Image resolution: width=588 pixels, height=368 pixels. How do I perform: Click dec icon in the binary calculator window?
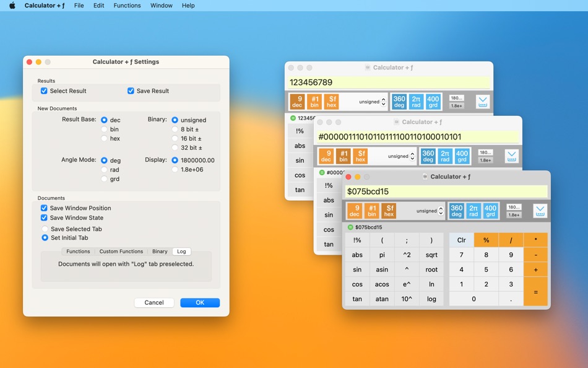[x=326, y=156]
